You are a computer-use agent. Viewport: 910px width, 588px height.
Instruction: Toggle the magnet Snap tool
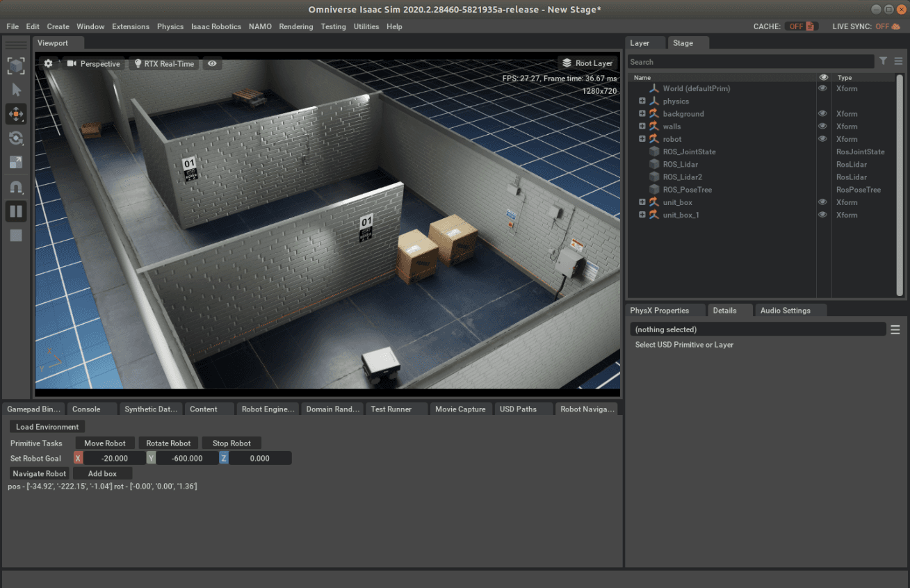point(16,187)
